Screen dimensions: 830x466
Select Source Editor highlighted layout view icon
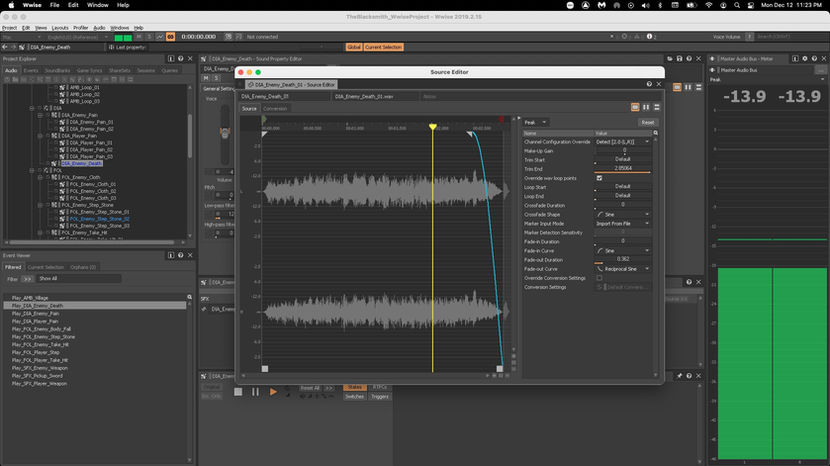pos(635,107)
